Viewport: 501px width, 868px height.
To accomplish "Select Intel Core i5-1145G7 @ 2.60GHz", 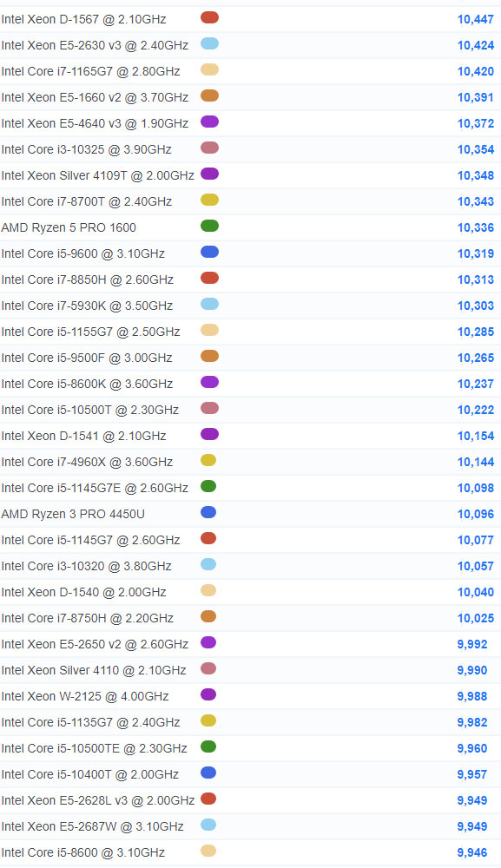I will click(x=91, y=540).
